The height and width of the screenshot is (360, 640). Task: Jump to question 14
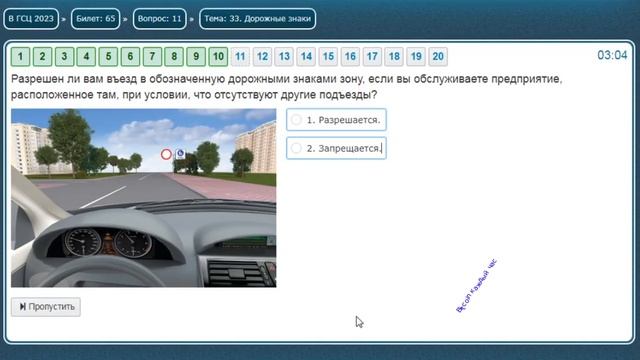click(307, 56)
